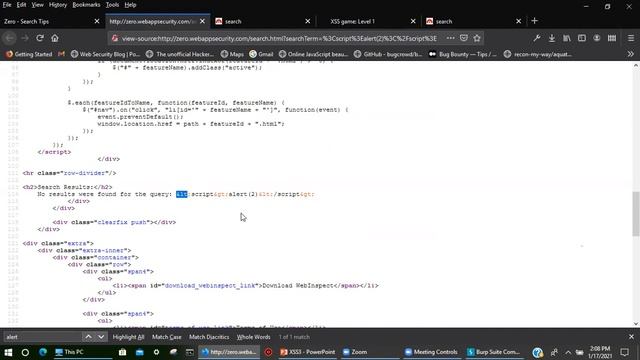Click the Cortana search circle

(x=25, y=352)
